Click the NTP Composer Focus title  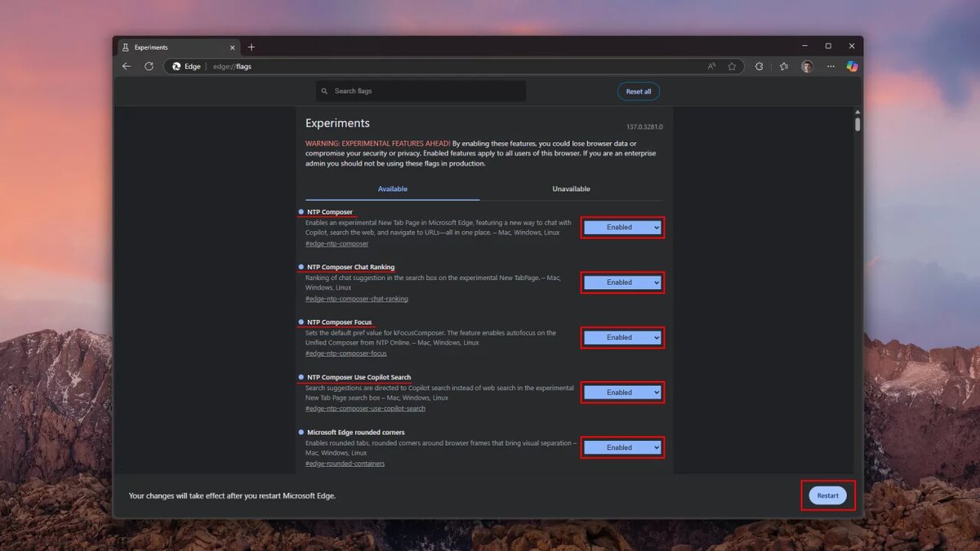[339, 322]
